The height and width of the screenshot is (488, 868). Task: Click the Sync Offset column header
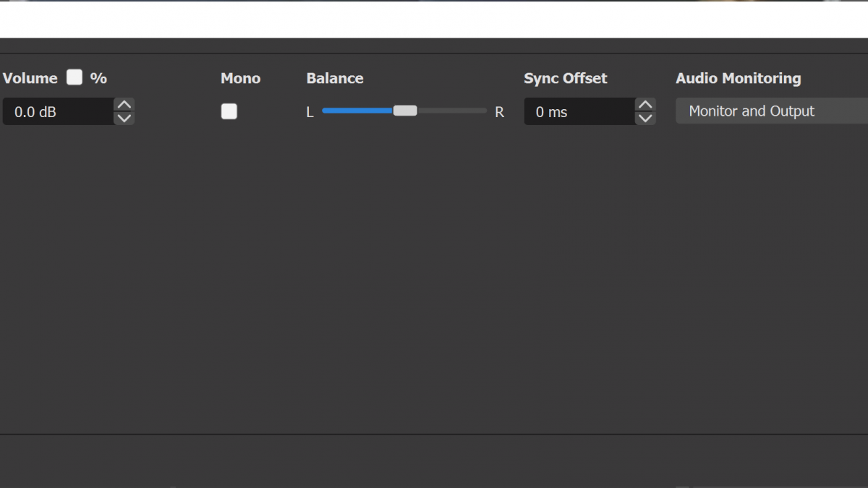(565, 78)
